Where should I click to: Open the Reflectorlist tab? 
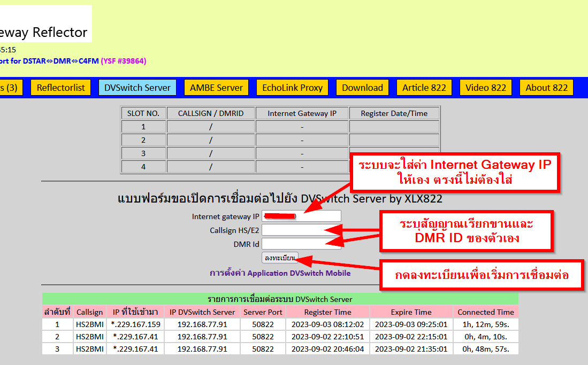tap(60, 88)
